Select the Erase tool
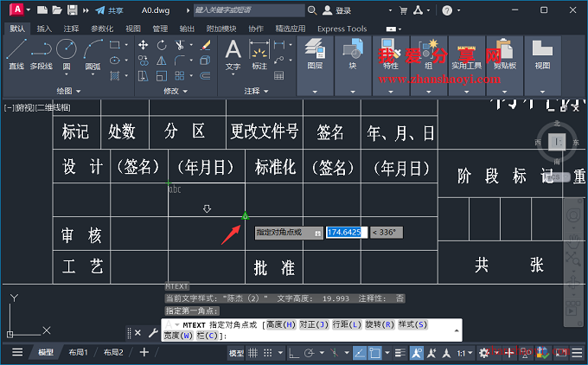This screenshot has height=365, width=588. [205, 45]
